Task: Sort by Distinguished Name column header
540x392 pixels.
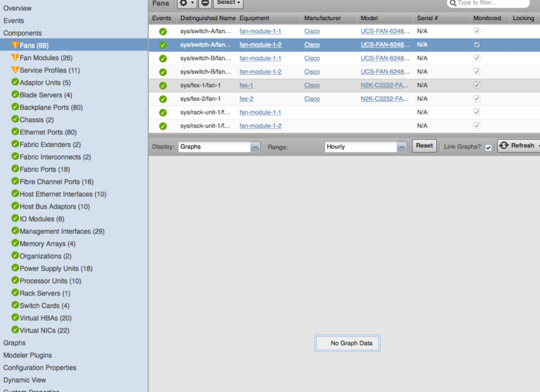Action: [208, 18]
